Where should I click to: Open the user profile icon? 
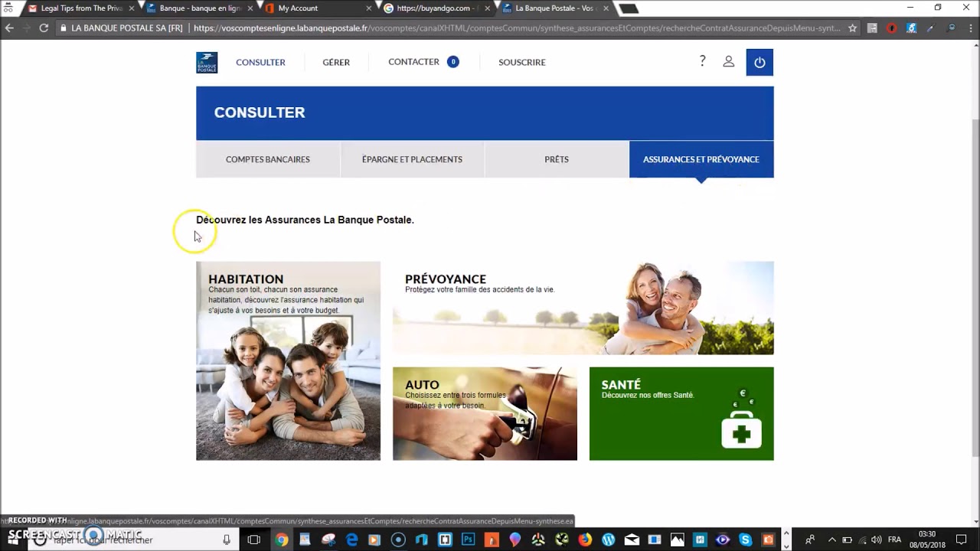(729, 61)
